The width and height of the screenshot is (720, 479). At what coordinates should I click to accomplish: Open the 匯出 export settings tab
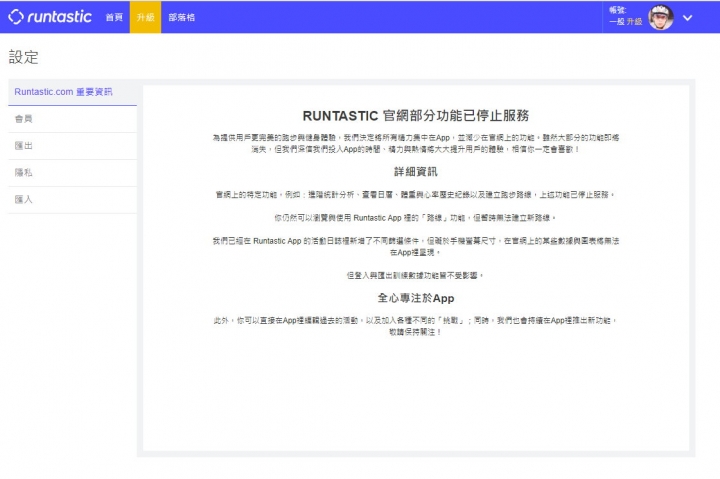click(x=73, y=146)
